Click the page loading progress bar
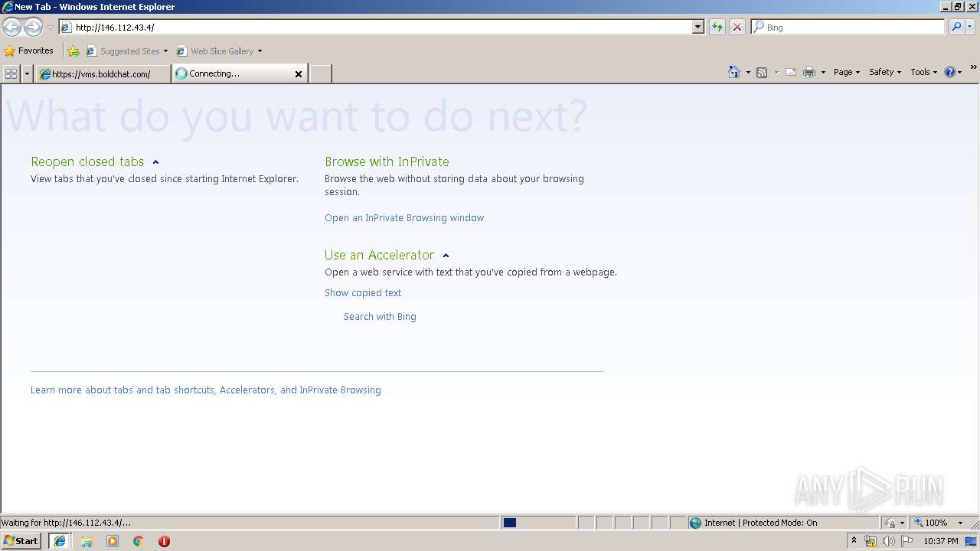This screenshot has height=551, width=980. tap(538, 523)
